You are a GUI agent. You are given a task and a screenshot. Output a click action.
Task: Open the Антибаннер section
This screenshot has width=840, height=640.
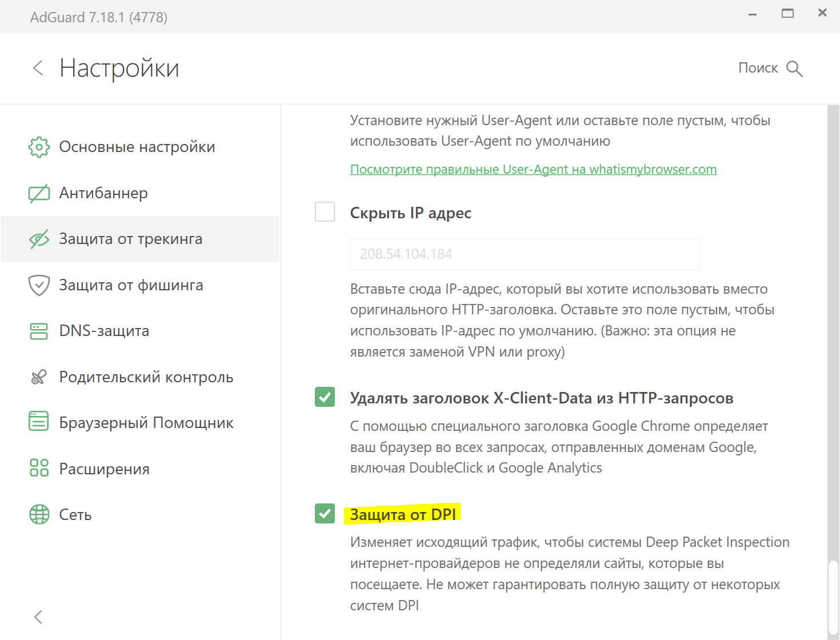coord(140,193)
